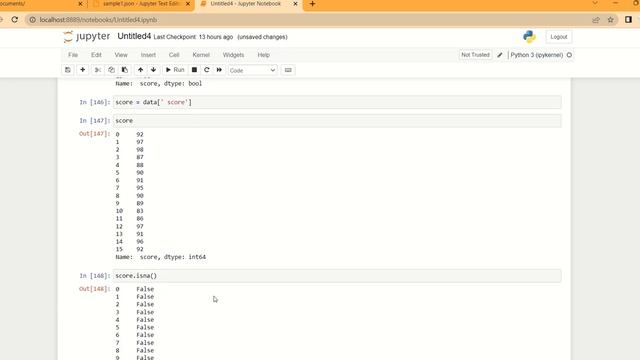Copy selected cells icon
The width and height of the screenshot is (640, 360).
coord(111,70)
